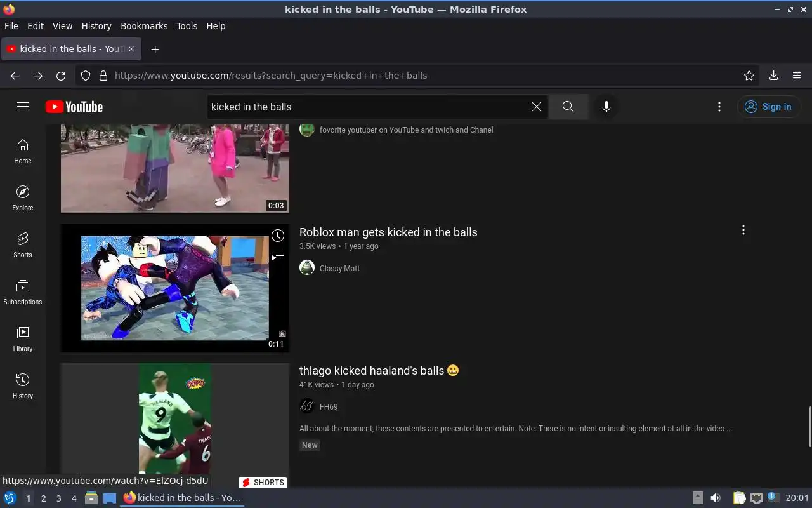Open the Roblox video thumbnail
The image size is (812, 508).
[175, 288]
